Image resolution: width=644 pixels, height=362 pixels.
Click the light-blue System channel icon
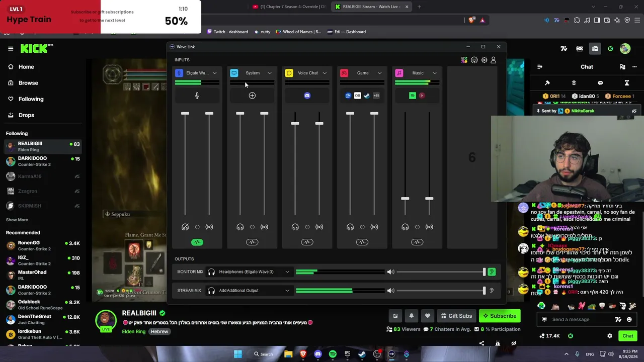pos(234,73)
